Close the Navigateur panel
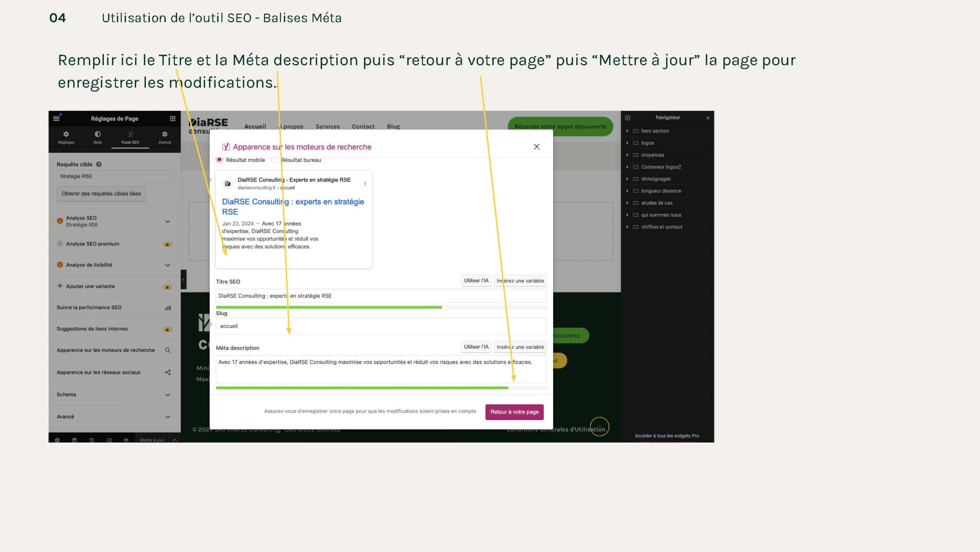980x552 pixels. click(x=708, y=118)
